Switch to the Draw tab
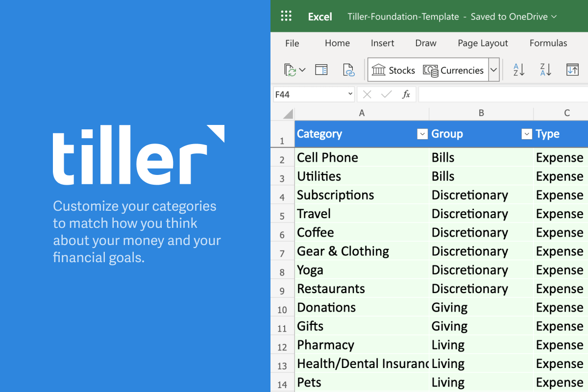The height and width of the screenshot is (392, 588). click(x=426, y=43)
